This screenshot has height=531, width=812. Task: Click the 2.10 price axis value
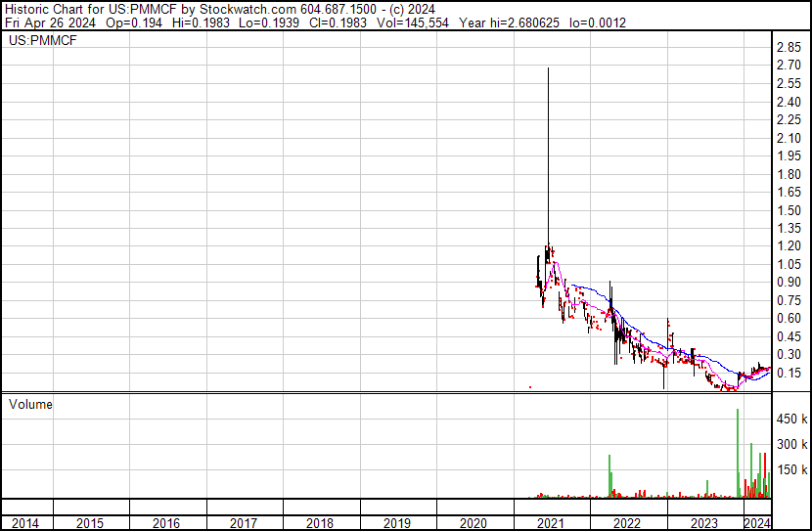coord(789,138)
